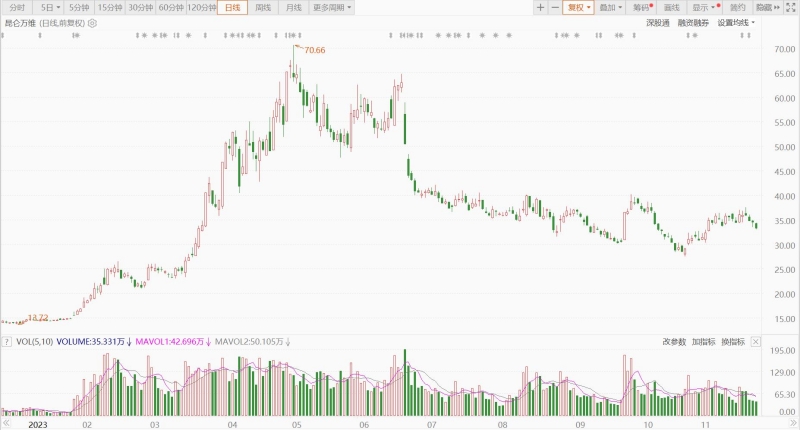Open the 复权 adjustment dropdown
The width and height of the screenshot is (800, 430).
tap(579, 8)
